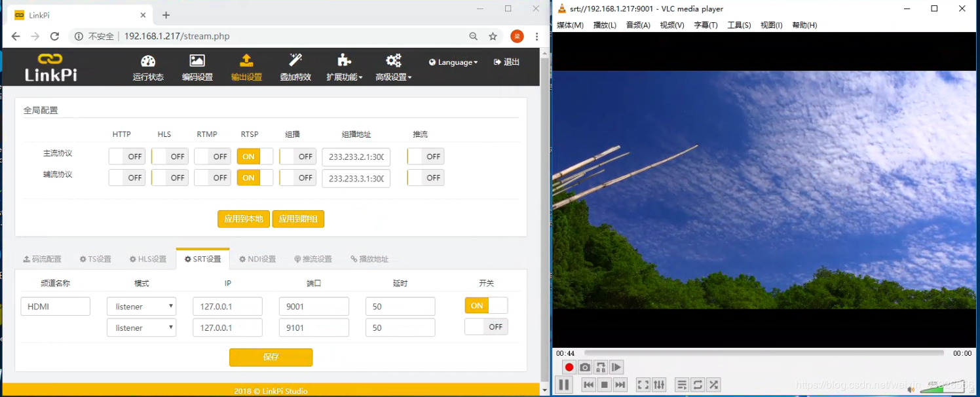980x397 pixels.
Task: Turn on HTTP for 主流协议
Action: click(126, 157)
